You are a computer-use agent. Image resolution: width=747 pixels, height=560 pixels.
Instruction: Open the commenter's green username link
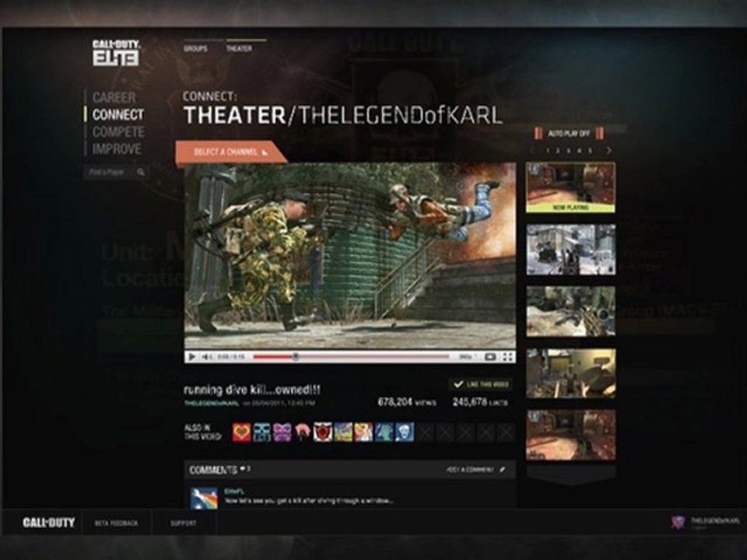point(234,491)
